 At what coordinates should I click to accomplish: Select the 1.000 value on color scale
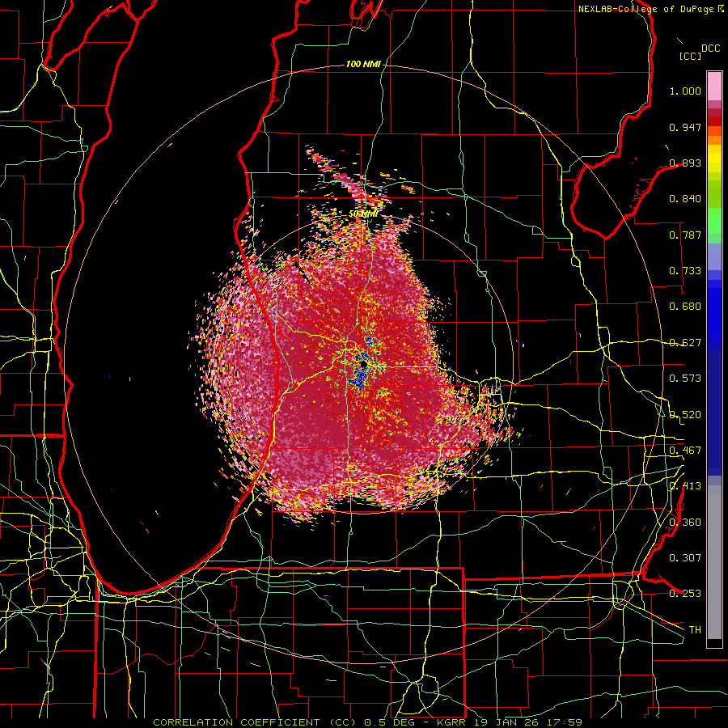(x=685, y=91)
